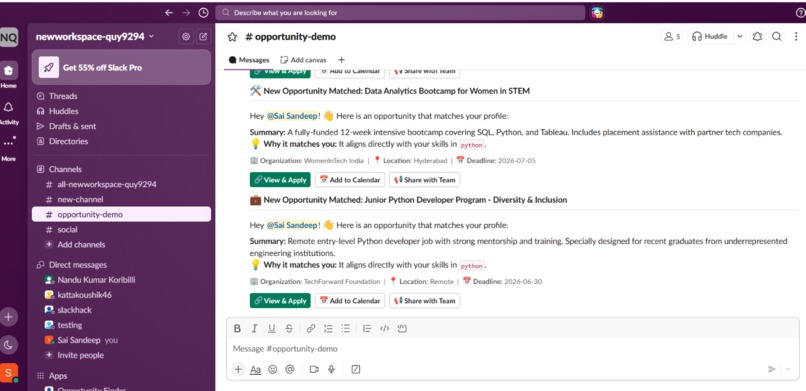
Task: Share TechForward opportunity with Team
Action: tap(425, 301)
